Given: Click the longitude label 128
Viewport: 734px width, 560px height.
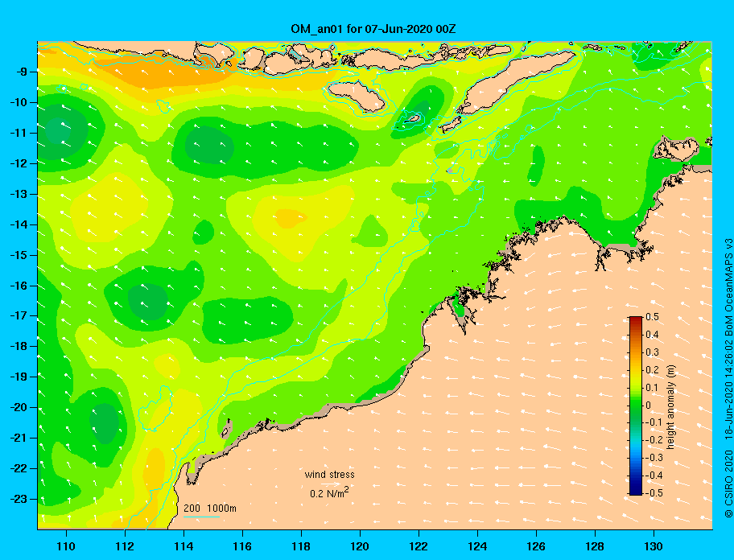Looking at the screenshot, I should click(x=595, y=546).
